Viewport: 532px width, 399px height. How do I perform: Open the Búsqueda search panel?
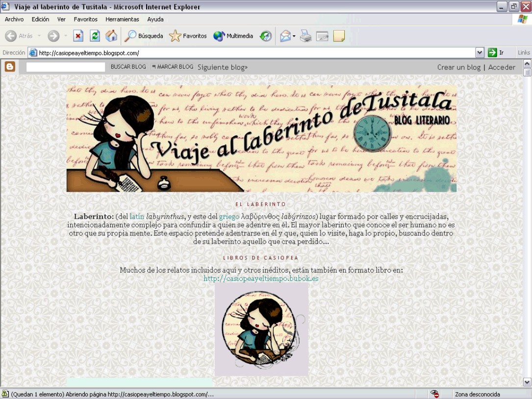tap(144, 36)
